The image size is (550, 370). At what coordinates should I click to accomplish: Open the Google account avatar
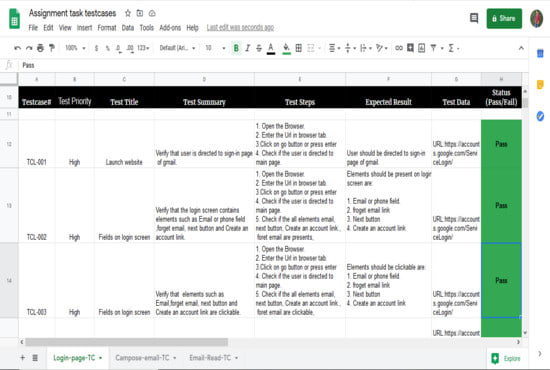pyautogui.click(x=536, y=19)
